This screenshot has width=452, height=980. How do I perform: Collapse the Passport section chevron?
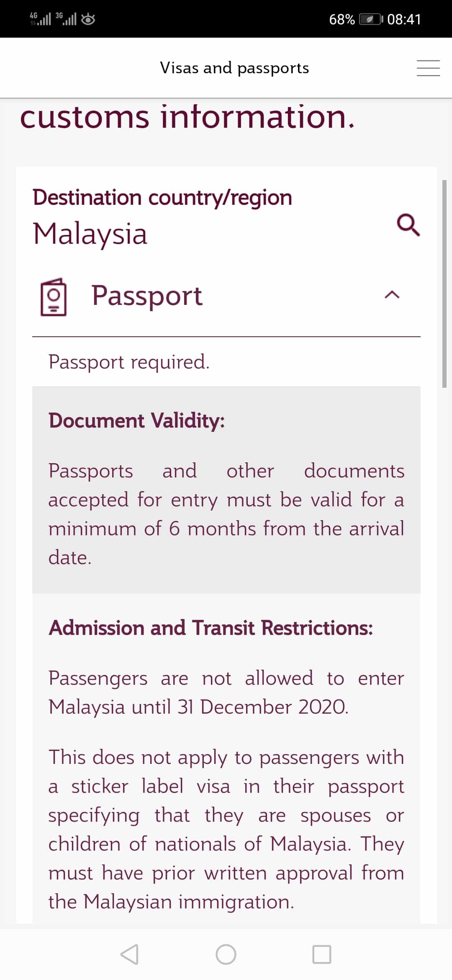(392, 295)
